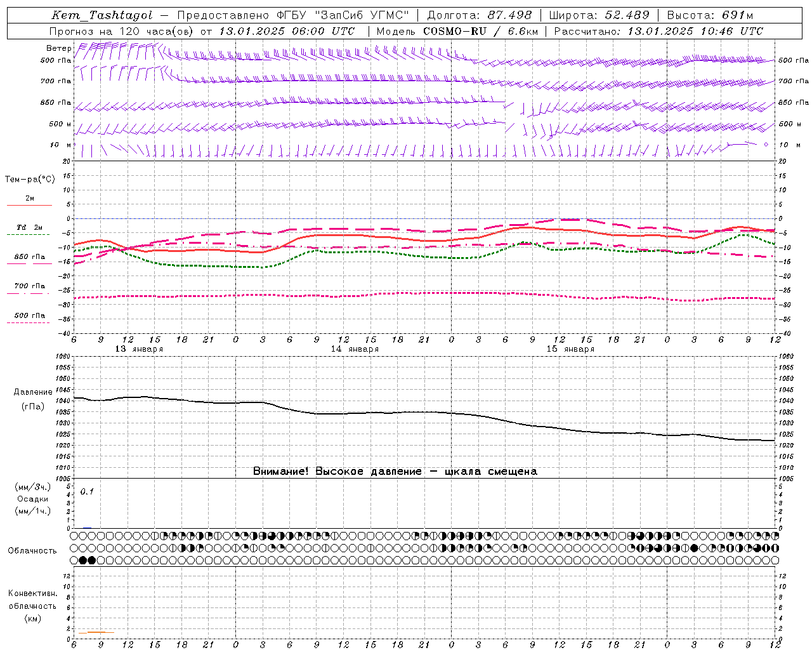Click the orange convective cloud line segment
Viewport: 812px width, 650px height.
[x=96, y=632]
